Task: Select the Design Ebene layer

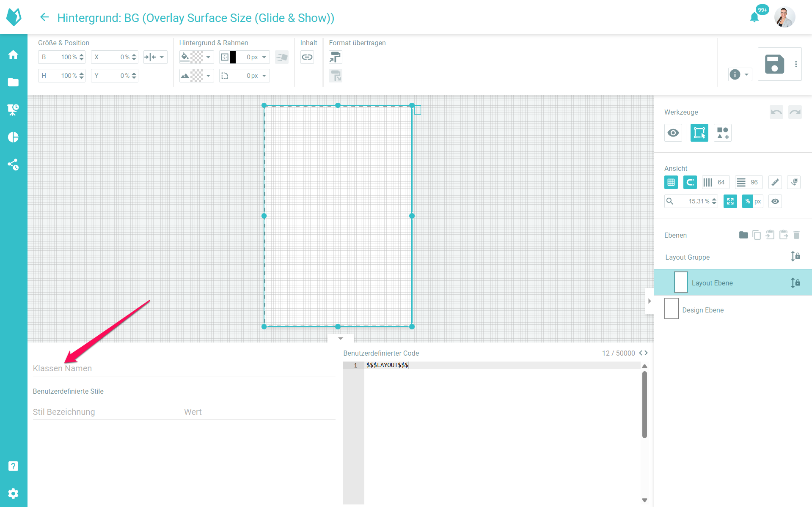Action: [x=703, y=310]
